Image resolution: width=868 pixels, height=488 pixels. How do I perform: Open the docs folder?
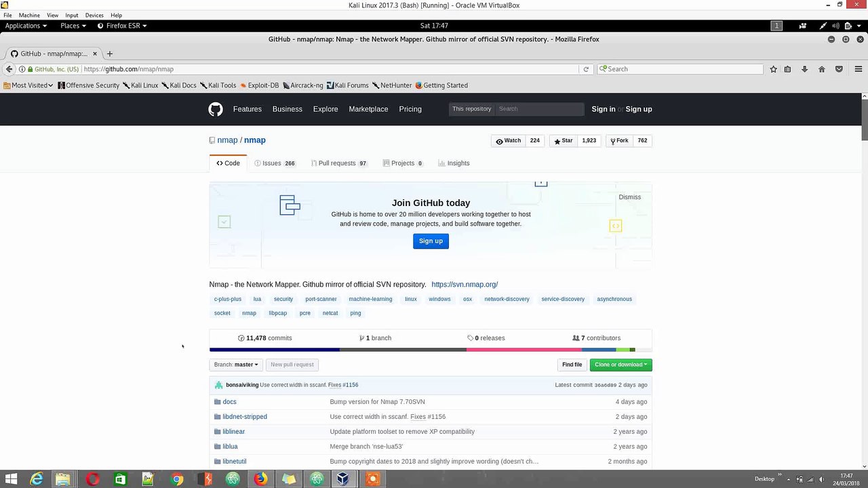coord(229,402)
